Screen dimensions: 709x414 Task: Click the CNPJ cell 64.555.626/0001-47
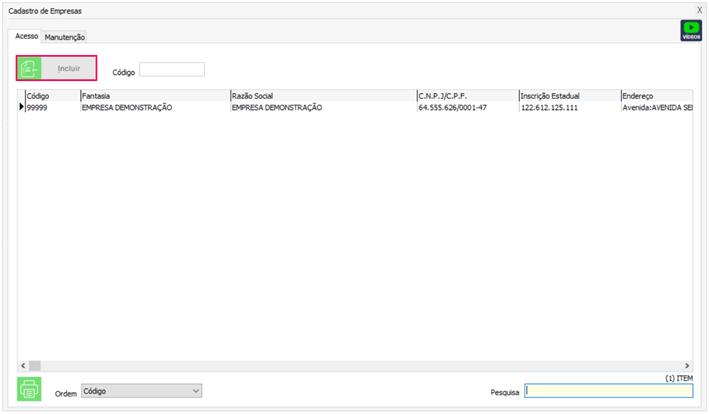[x=453, y=107]
